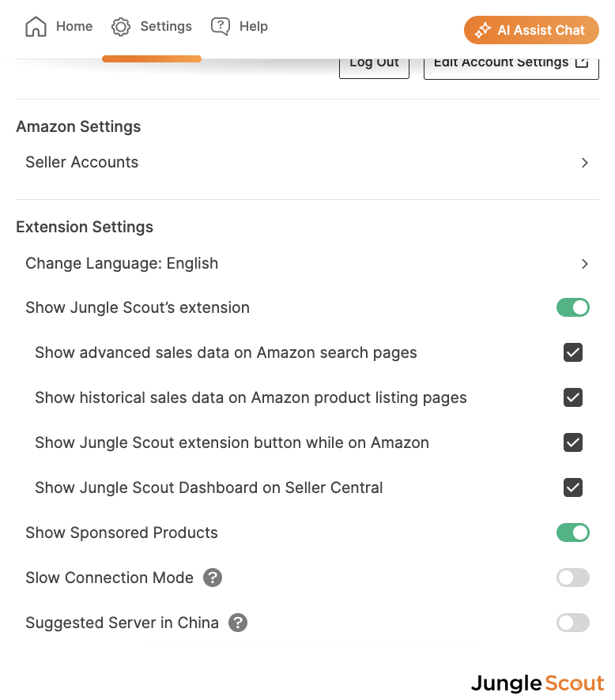Disable the Show Sponsored Products toggle

point(573,533)
